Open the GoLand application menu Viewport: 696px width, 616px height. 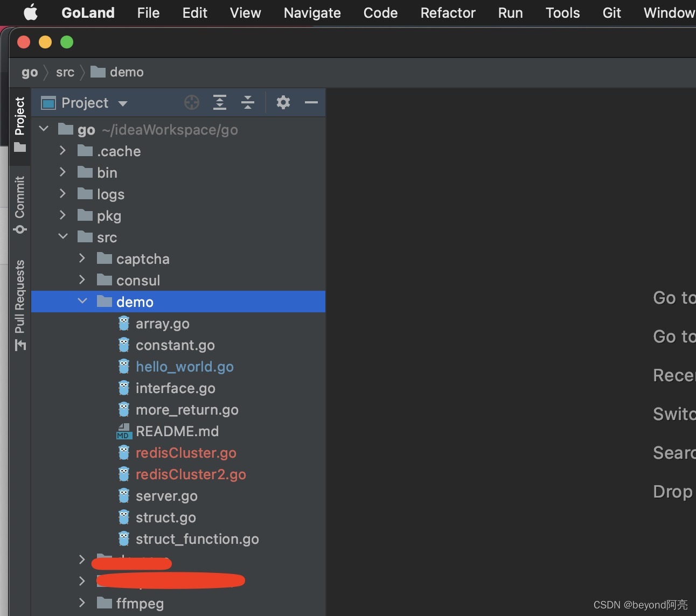click(88, 12)
